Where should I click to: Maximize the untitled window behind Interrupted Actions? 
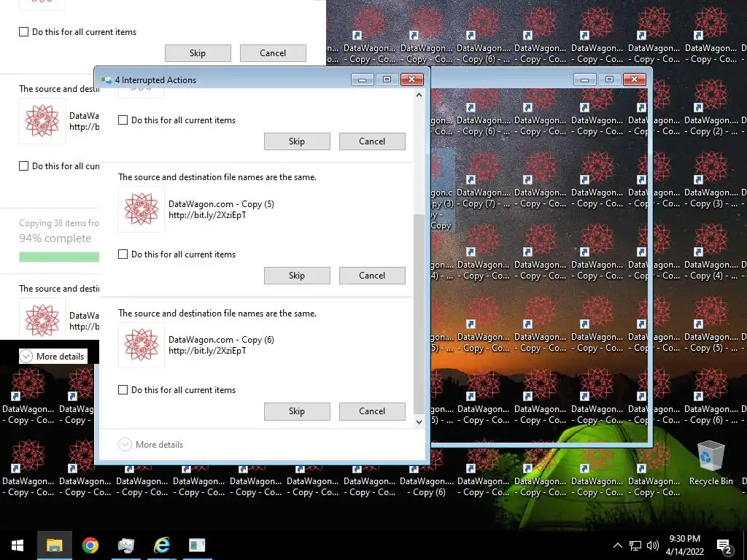609,79
